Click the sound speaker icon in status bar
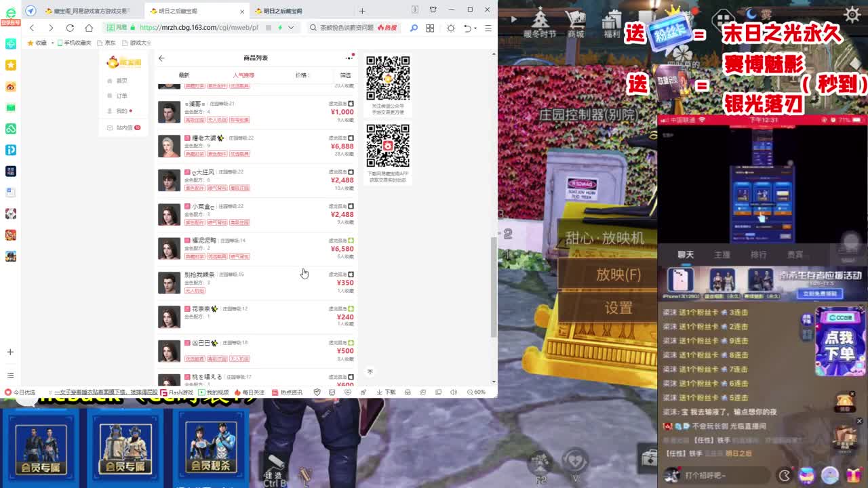The width and height of the screenshot is (868, 488). [454, 392]
